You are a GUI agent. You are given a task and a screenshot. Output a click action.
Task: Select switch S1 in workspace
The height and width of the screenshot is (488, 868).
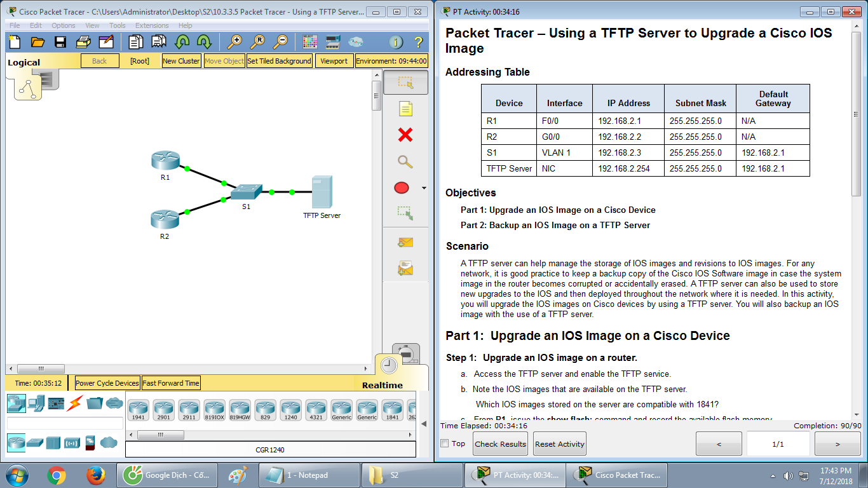click(246, 193)
